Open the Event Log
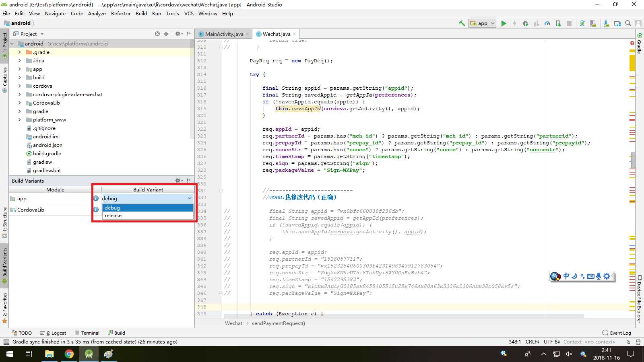The image size is (644, 362). [x=617, y=333]
